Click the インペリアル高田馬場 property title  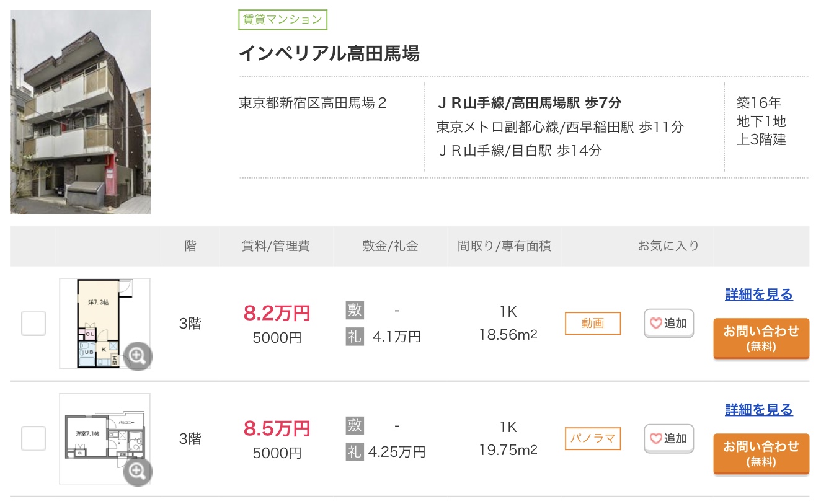pos(329,54)
